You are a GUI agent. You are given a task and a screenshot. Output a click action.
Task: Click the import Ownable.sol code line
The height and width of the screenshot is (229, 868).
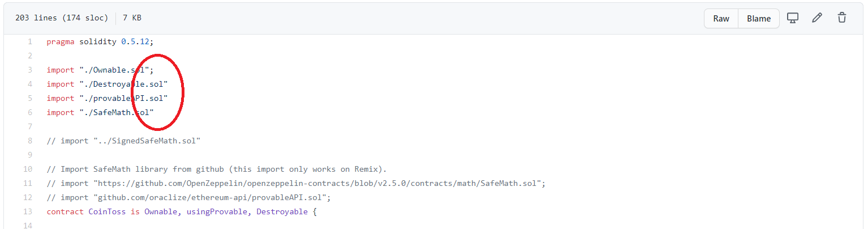coord(100,70)
